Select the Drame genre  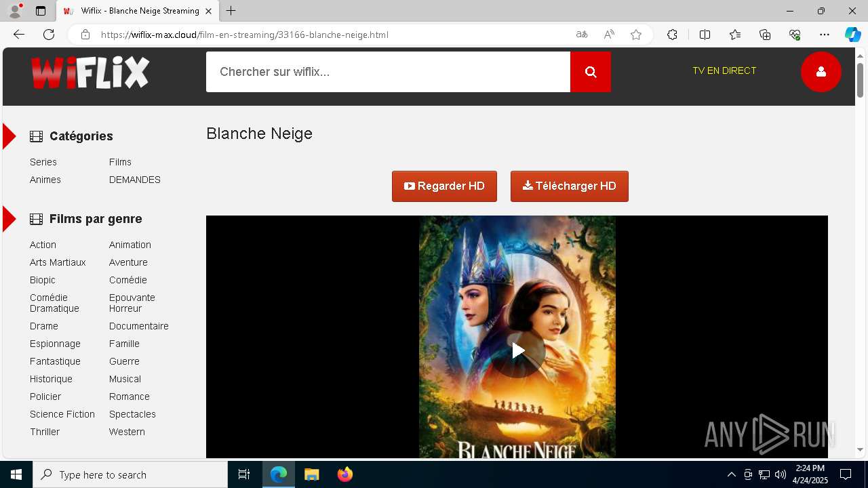point(44,326)
